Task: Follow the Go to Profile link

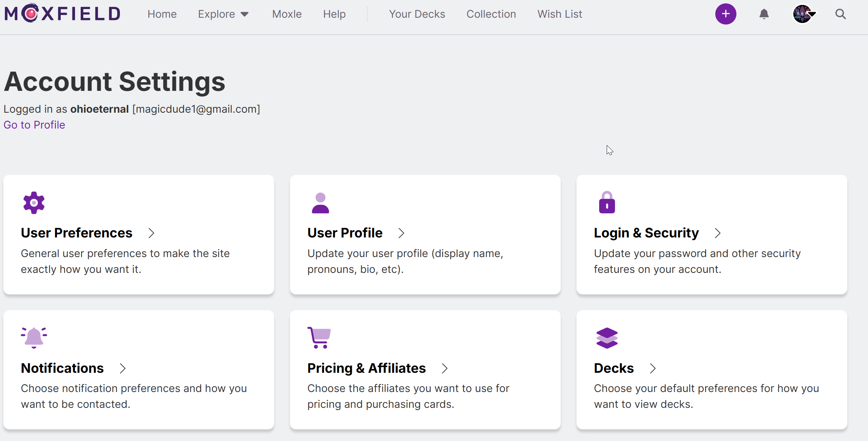Action: 34,125
